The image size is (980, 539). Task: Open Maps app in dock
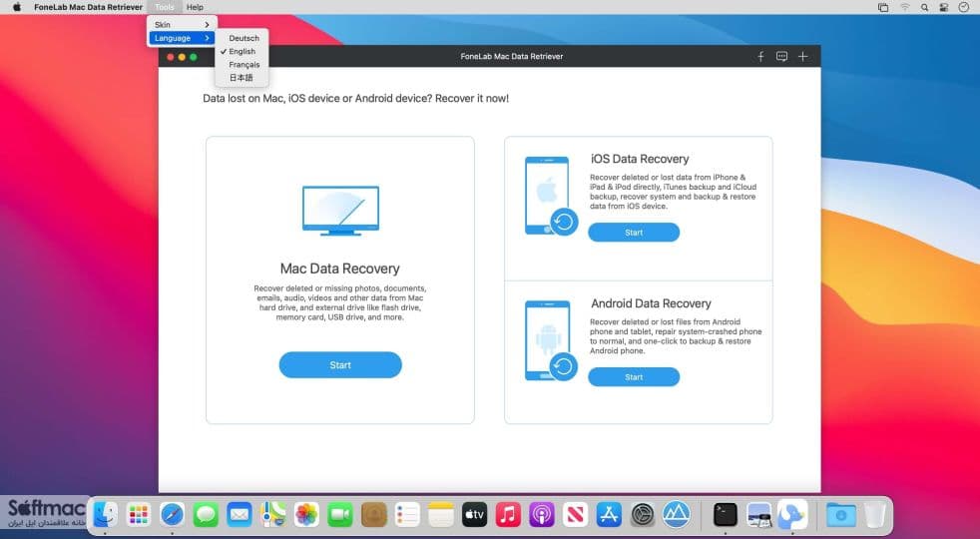click(273, 515)
